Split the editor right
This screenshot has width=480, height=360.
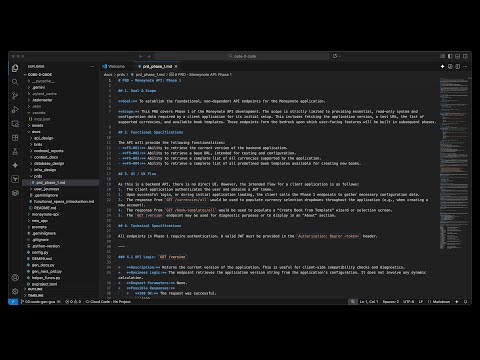tap(458, 67)
